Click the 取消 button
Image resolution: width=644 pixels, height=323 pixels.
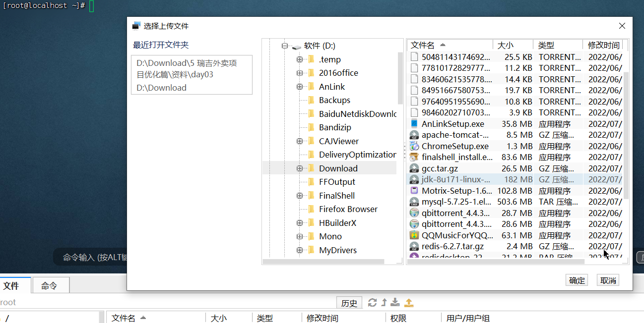[608, 280]
